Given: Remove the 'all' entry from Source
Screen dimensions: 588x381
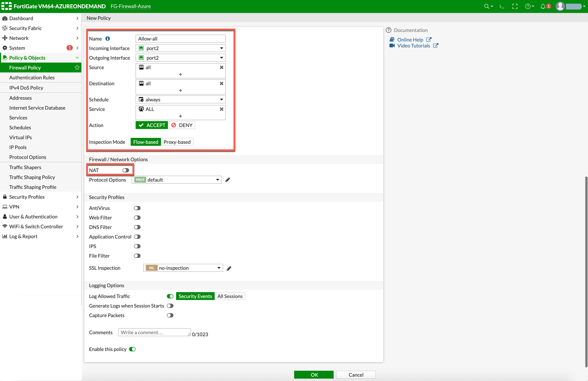Looking at the screenshot, I should [221, 67].
